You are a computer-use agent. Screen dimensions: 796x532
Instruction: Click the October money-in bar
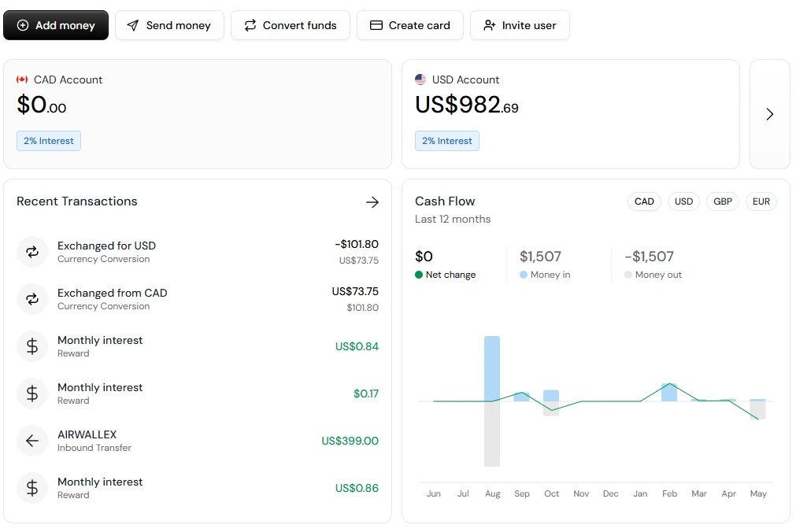pos(551,395)
